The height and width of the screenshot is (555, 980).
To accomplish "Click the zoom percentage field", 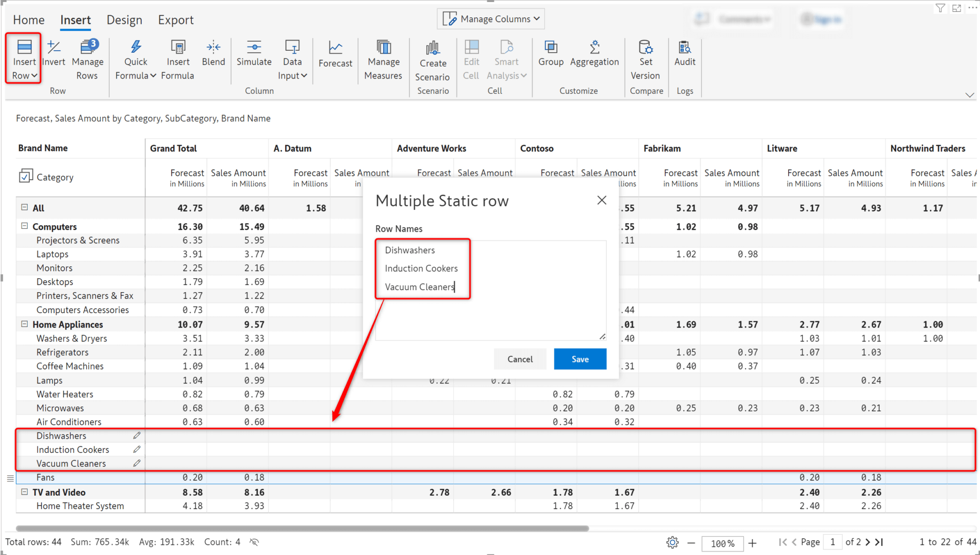I will coord(722,543).
